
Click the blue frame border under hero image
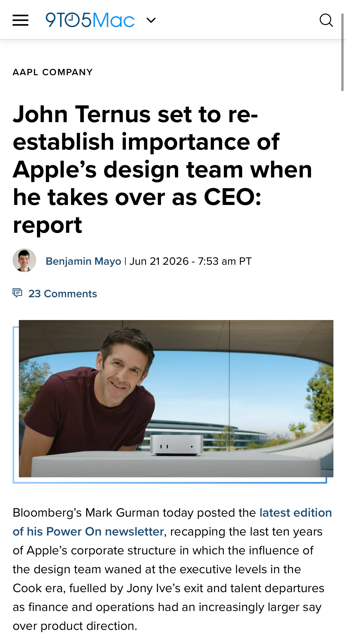pyautogui.click(x=170, y=482)
